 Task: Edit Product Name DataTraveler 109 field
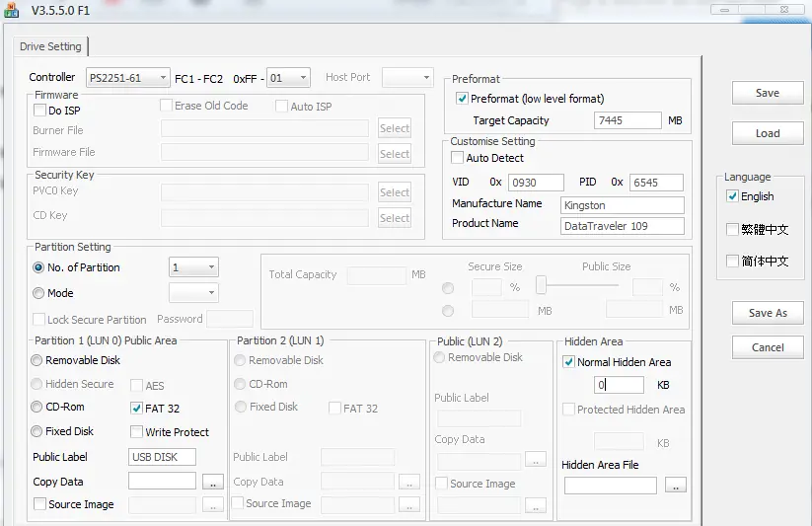pyautogui.click(x=622, y=226)
